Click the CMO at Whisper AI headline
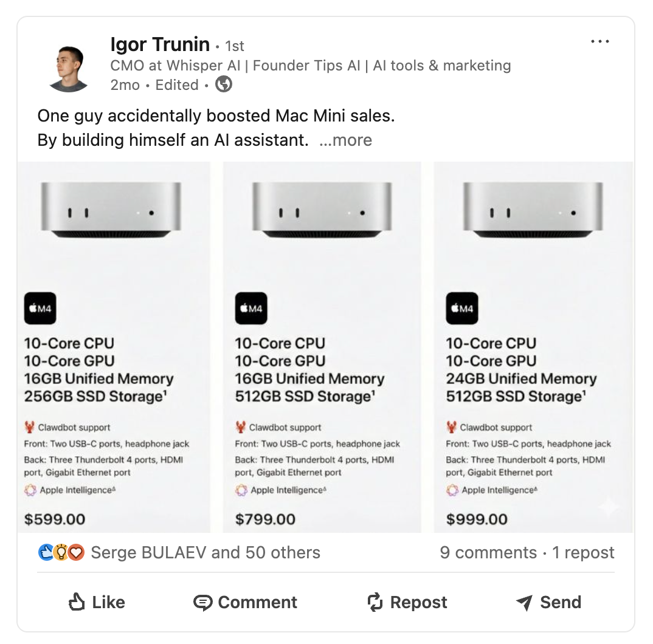This screenshot has width=653, height=644. (x=311, y=66)
